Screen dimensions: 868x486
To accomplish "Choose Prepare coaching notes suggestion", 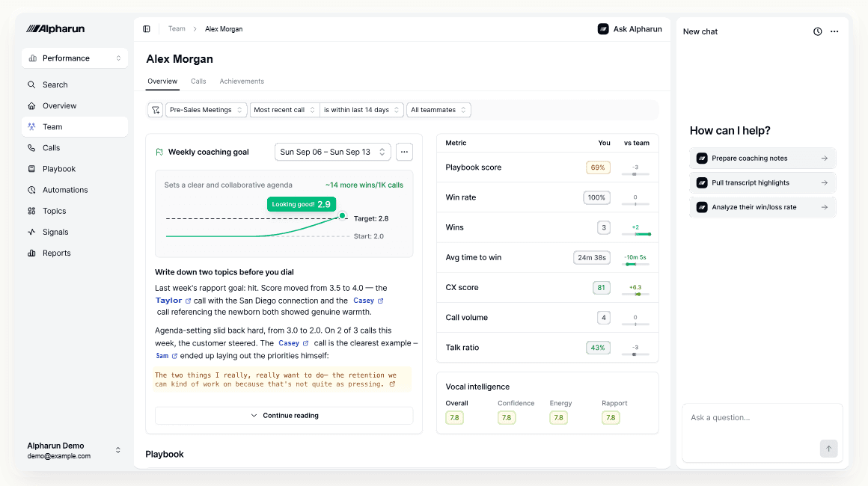I will [x=762, y=158].
